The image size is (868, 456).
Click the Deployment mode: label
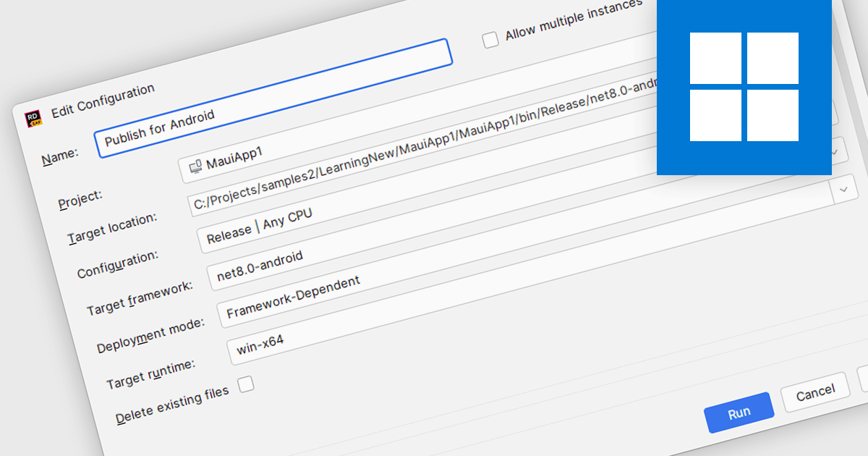(150, 335)
